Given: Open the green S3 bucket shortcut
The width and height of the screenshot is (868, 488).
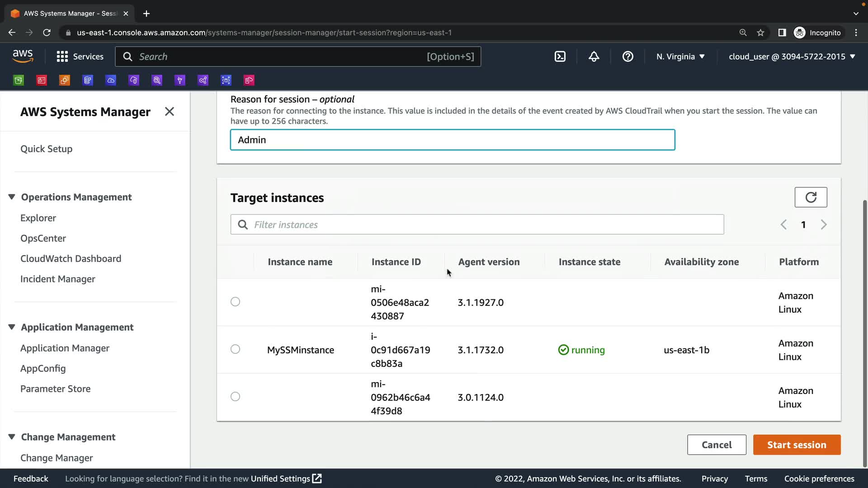Looking at the screenshot, I should [x=19, y=80].
